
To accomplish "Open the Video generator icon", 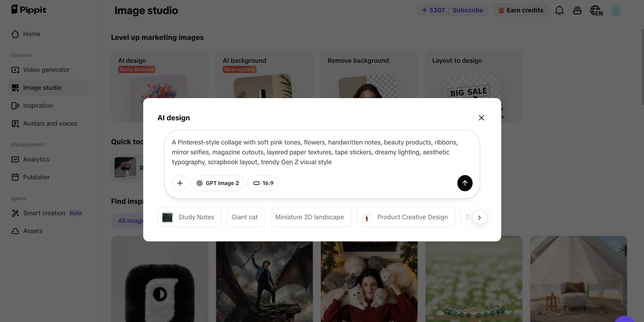I will pos(15,70).
